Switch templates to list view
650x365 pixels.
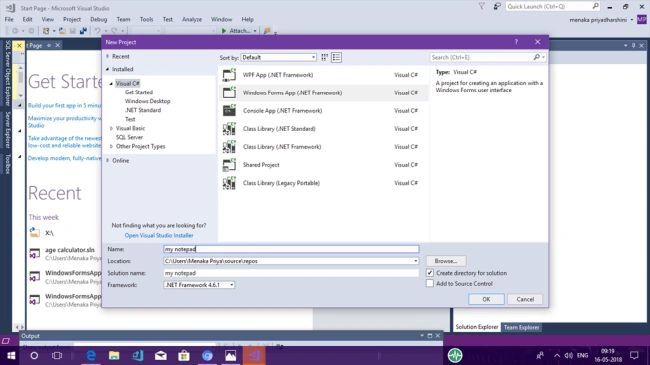click(x=336, y=57)
